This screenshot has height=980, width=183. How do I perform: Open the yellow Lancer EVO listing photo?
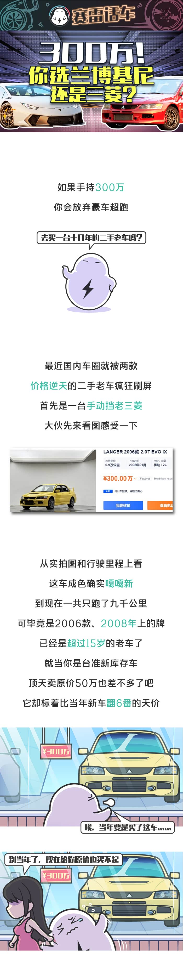(x=53, y=480)
